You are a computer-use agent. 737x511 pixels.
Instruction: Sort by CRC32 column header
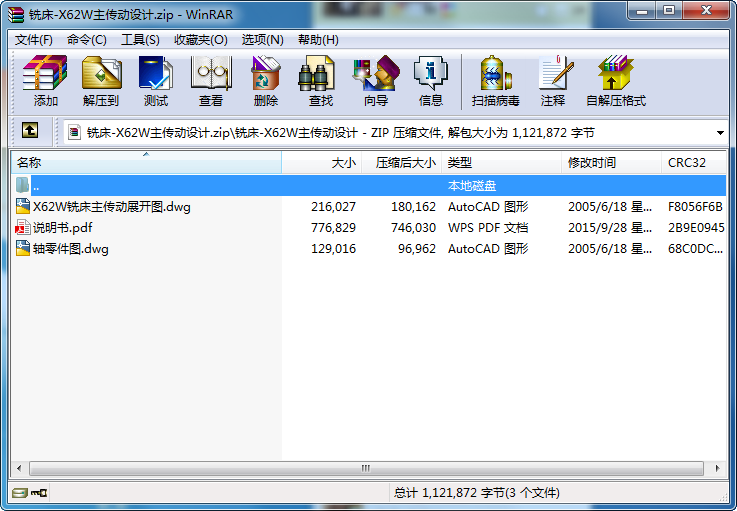point(693,163)
